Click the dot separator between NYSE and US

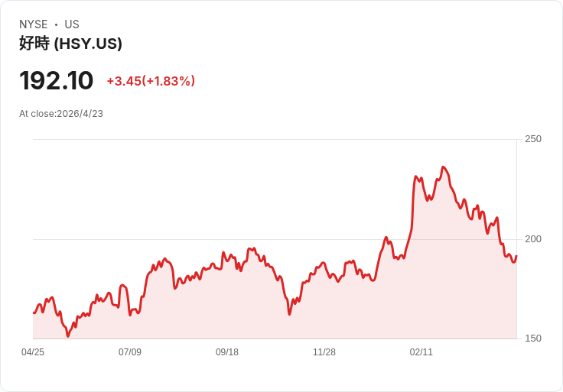click(56, 24)
